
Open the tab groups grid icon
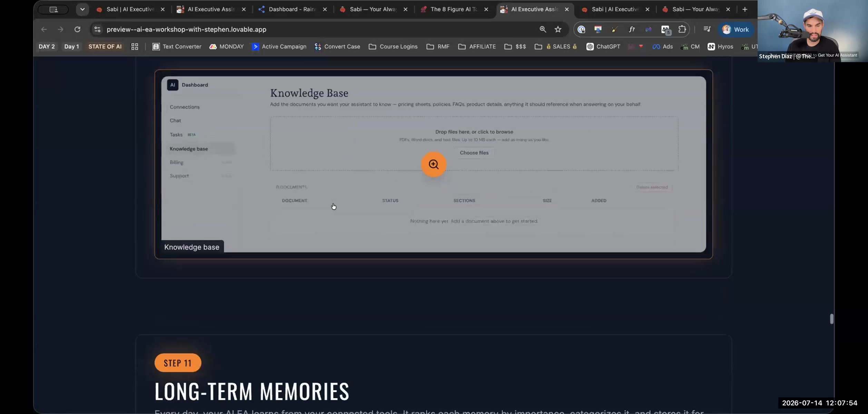(x=135, y=47)
